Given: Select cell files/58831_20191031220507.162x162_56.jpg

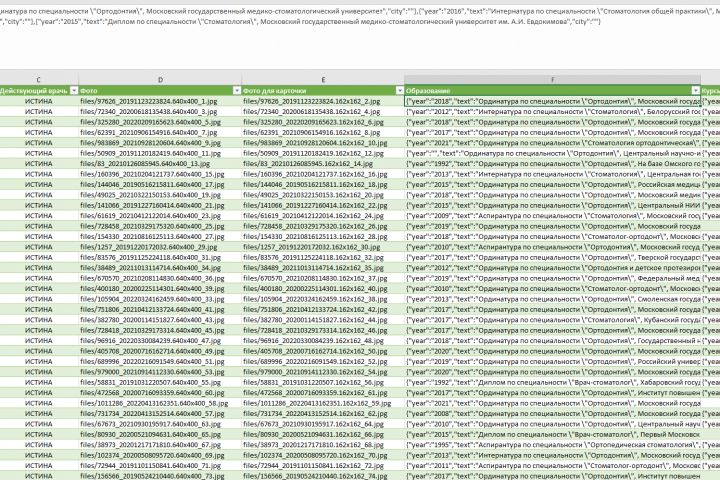Looking at the screenshot, I should pyautogui.click(x=323, y=383).
